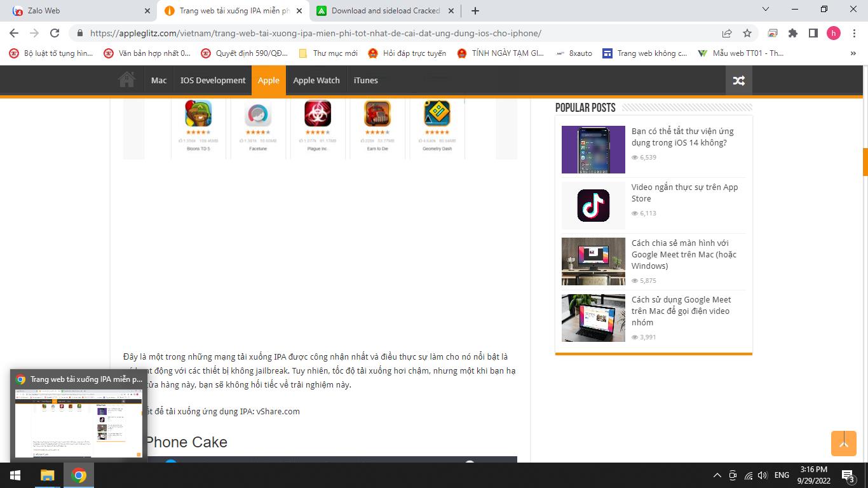
Task: Bookmark this page with the star icon
Action: tap(747, 33)
